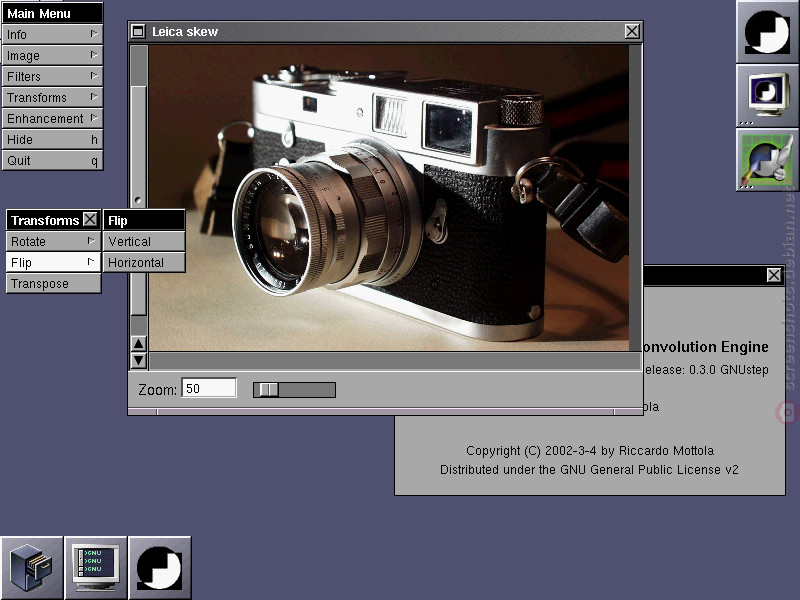Viewport: 800px width, 600px height.
Task: Click the Convolution Engine heading text
Action: [706, 347]
